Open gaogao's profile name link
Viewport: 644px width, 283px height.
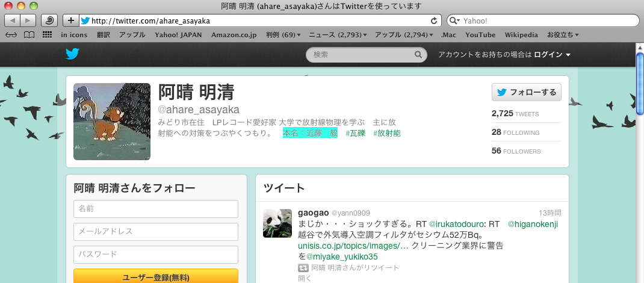click(x=314, y=213)
